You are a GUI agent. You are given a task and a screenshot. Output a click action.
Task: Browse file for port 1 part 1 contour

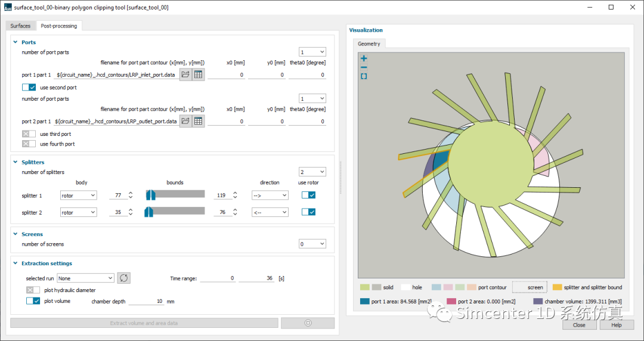tap(185, 75)
